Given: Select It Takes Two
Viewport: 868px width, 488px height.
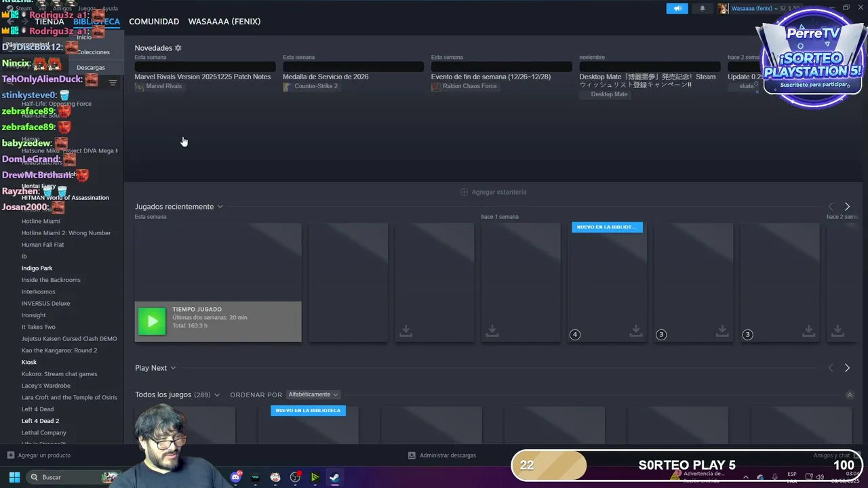Looking at the screenshot, I should (39, 327).
